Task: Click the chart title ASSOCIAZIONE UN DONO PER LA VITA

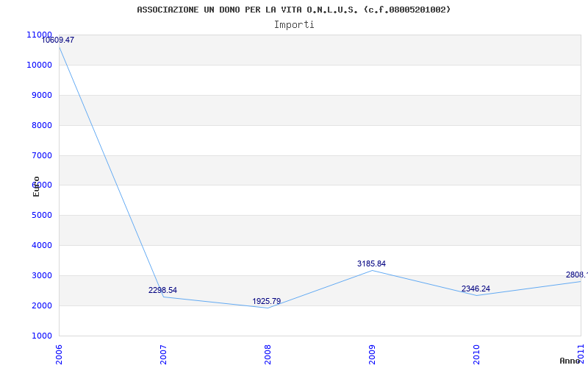Action: pyautogui.click(x=293, y=10)
